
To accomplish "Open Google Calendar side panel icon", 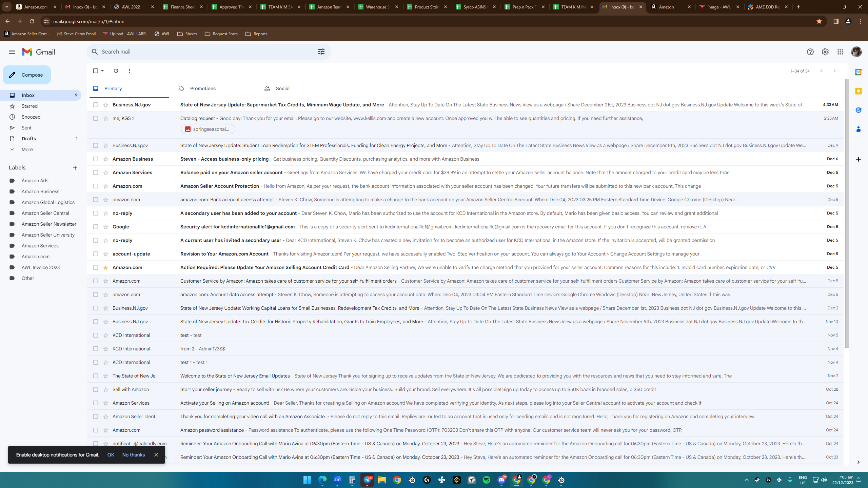I will (x=858, y=72).
